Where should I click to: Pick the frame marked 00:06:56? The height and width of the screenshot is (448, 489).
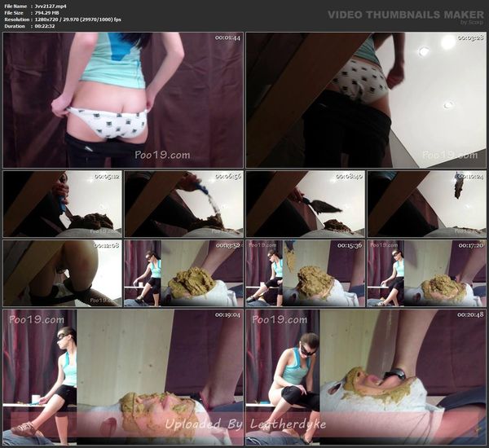point(183,204)
